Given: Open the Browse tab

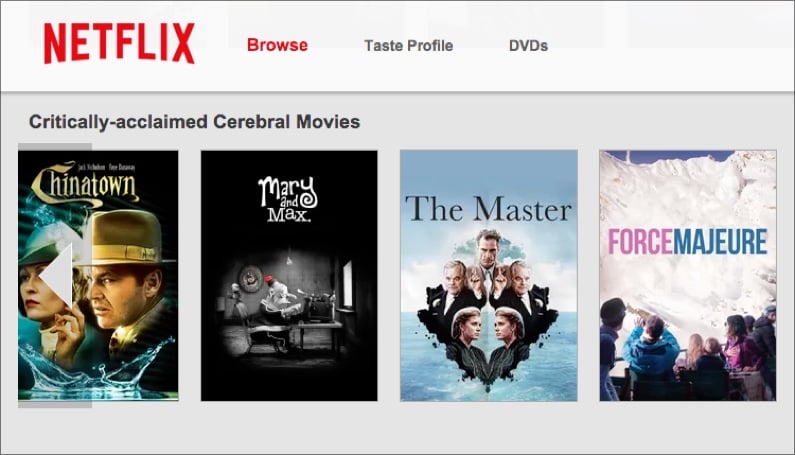Looking at the screenshot, I should [277, 45].
